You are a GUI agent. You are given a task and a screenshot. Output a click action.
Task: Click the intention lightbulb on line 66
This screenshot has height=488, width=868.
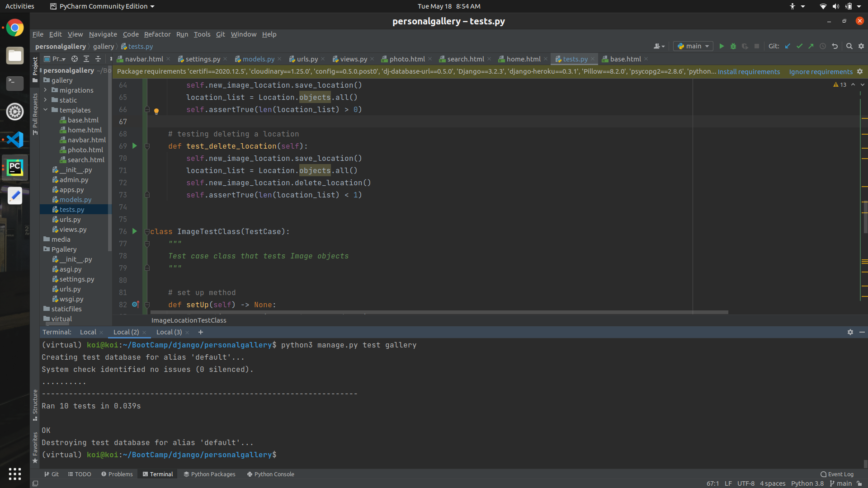click(x=156, y=111)
